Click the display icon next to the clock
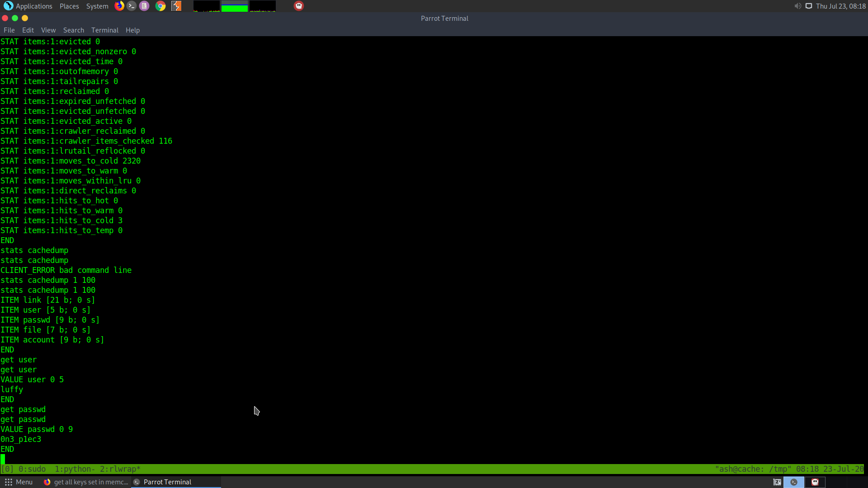Image resolution: width=868 pixels, height=488 pixels. [x=809, y=6]
